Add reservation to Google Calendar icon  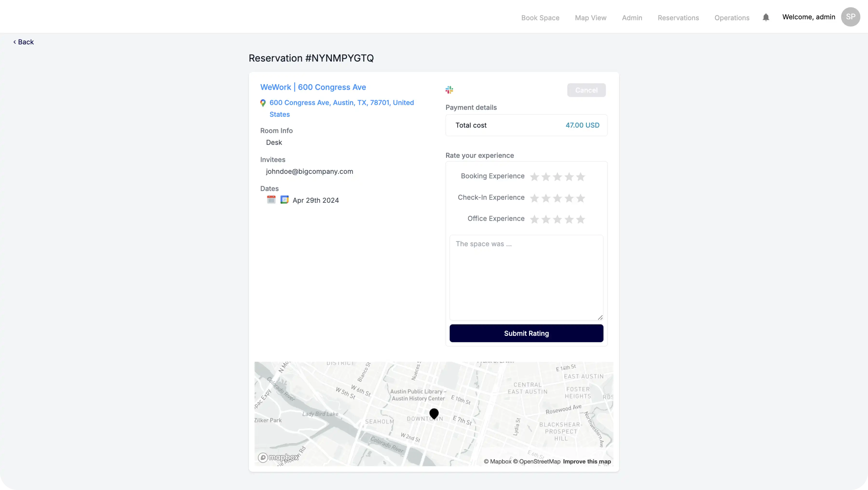[x=285, y=200]
